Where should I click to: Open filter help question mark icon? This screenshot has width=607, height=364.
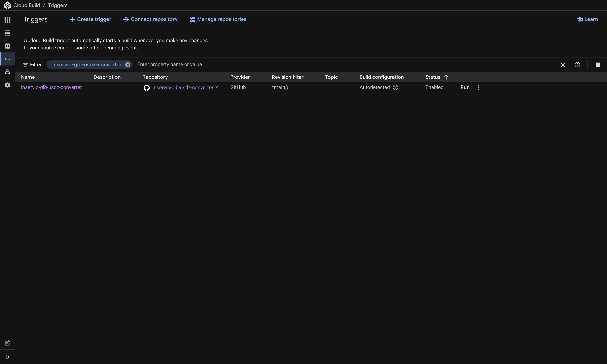point(577,64)
